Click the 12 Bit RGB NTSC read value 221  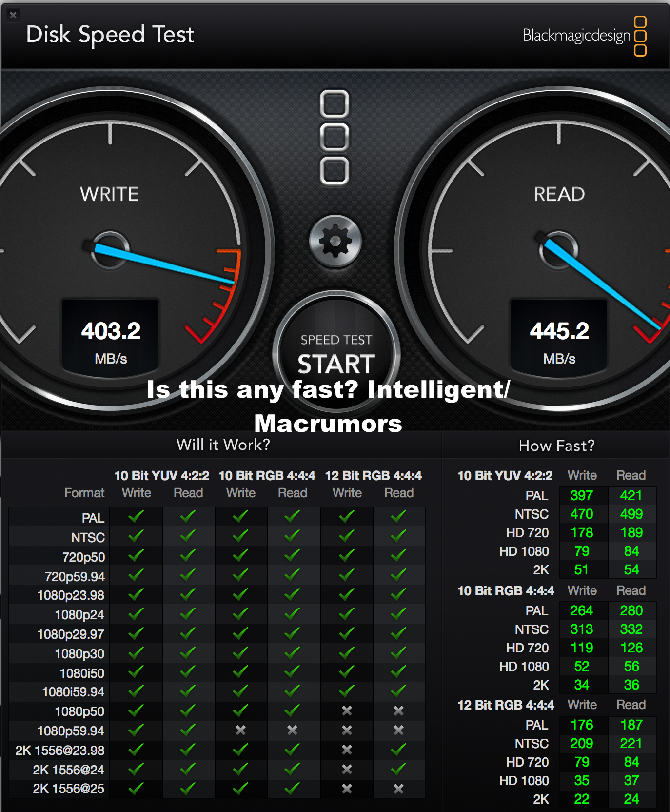[x=631, y=744]
